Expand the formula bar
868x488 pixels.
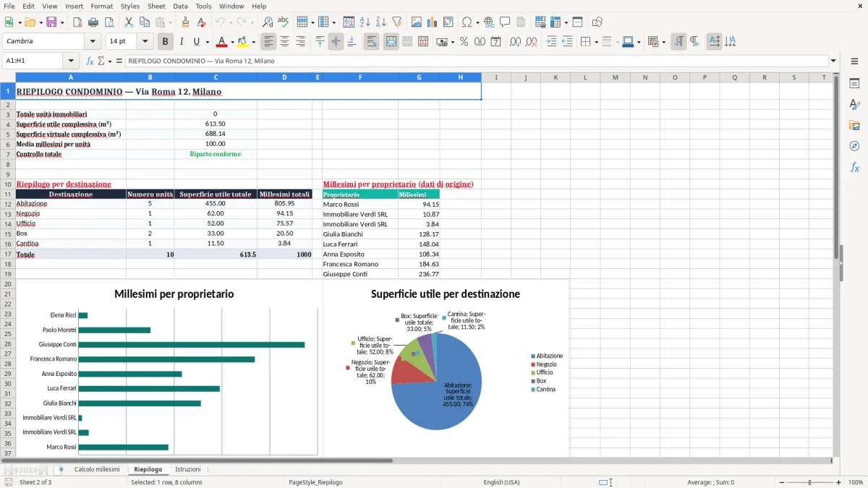point(833,61)
